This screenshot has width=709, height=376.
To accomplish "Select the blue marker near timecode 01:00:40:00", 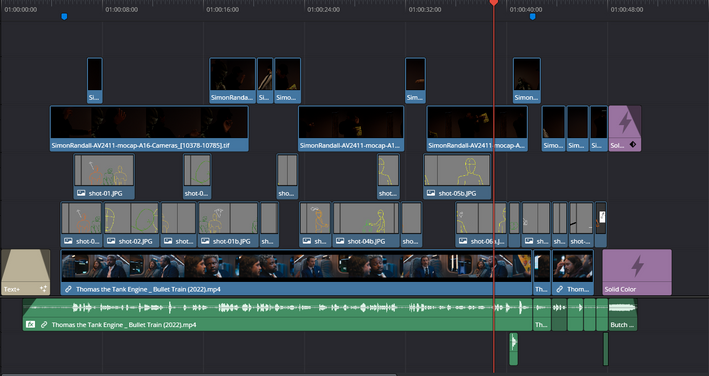I will [x=532, y=17].
